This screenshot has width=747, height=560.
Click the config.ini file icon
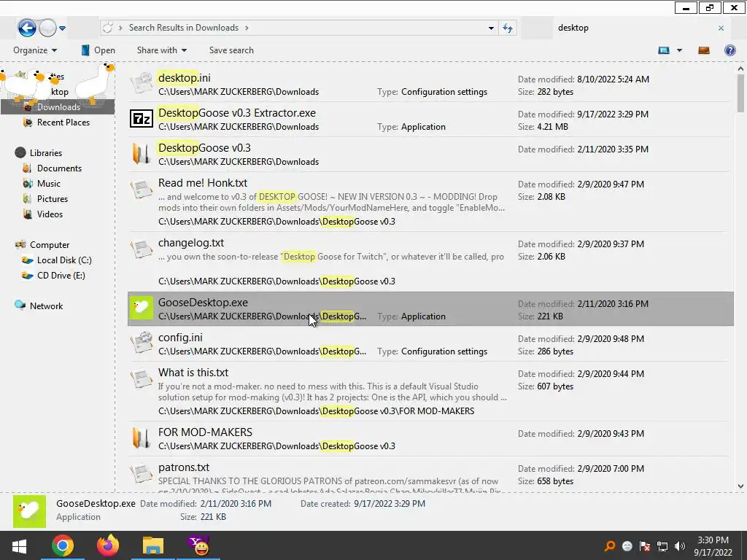point(142,343)
